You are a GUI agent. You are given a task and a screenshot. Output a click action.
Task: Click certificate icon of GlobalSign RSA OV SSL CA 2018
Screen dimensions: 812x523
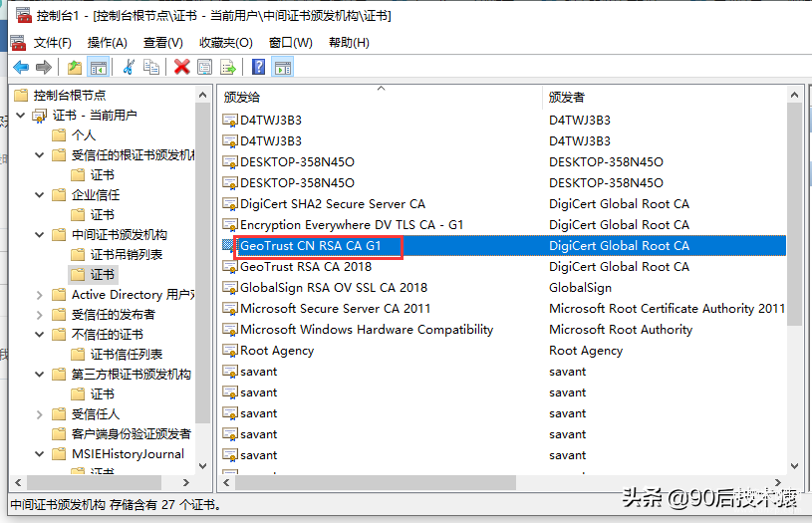tap(229, 288)
